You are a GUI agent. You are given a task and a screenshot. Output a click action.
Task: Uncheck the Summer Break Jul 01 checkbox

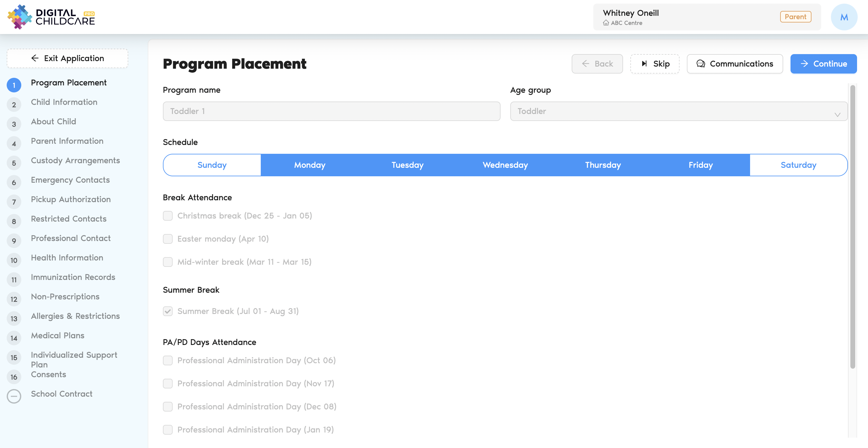[167, 311]
